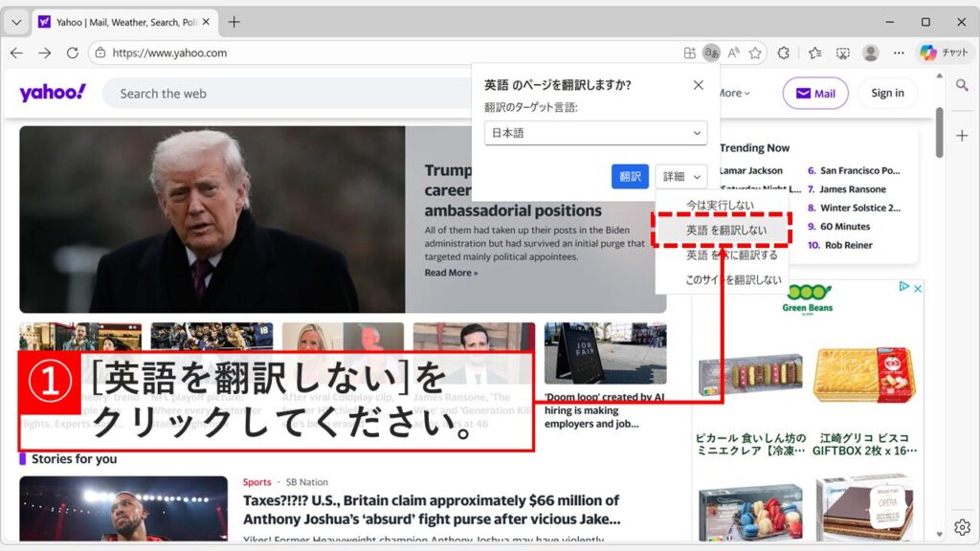Open the browser extensions icon
The width and height of the screenshot is (980, 551).
click(x=783, y=53)
